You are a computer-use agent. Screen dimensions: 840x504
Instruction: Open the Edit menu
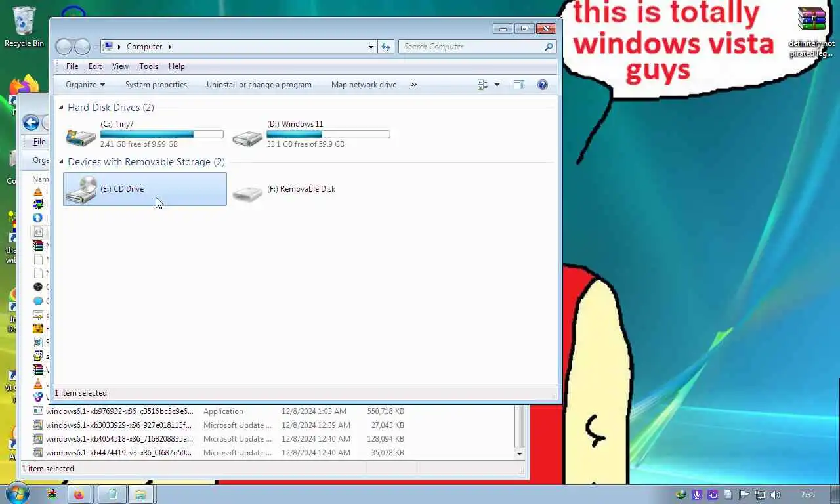click(x=95, y=66)
